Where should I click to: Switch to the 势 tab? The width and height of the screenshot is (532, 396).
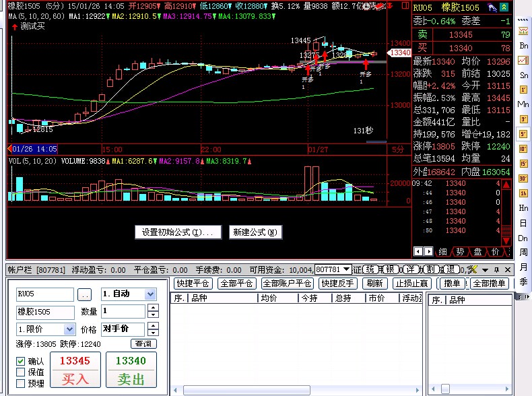460,251
